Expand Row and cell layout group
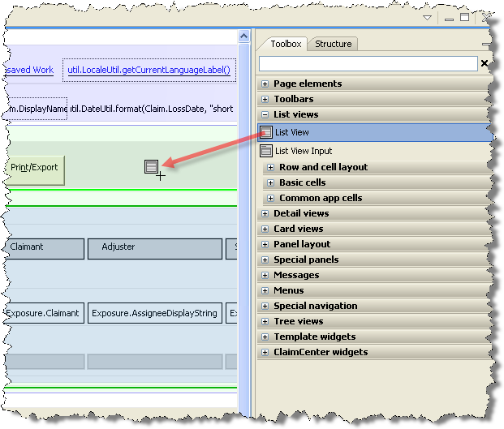The image size is (504, 429). pyautogui.click(x=271, y=167)
